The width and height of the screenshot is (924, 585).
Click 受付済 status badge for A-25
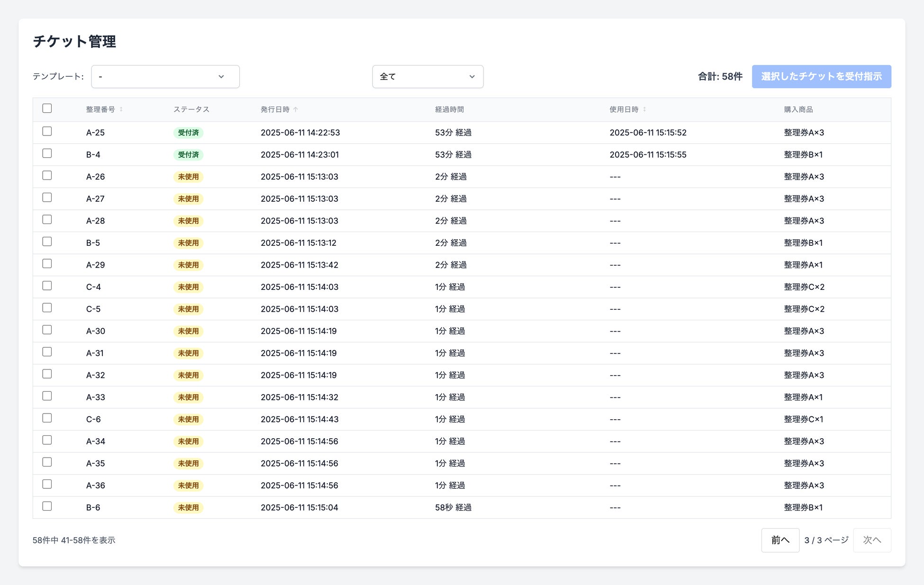(x=188, y=133)
